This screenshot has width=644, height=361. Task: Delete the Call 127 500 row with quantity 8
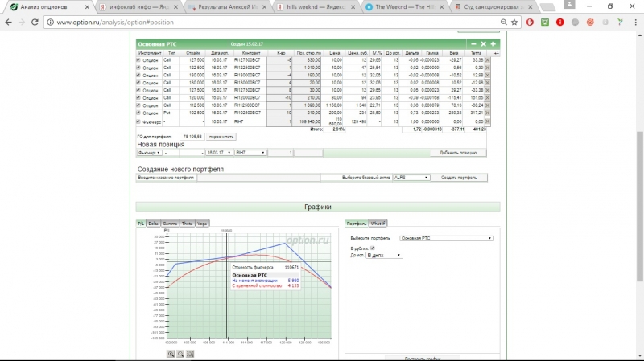[488, 90]
